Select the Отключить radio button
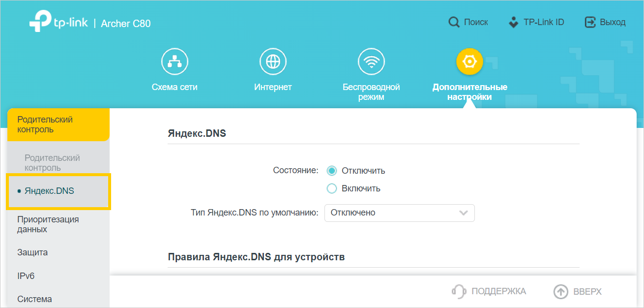 click(332, 171)
